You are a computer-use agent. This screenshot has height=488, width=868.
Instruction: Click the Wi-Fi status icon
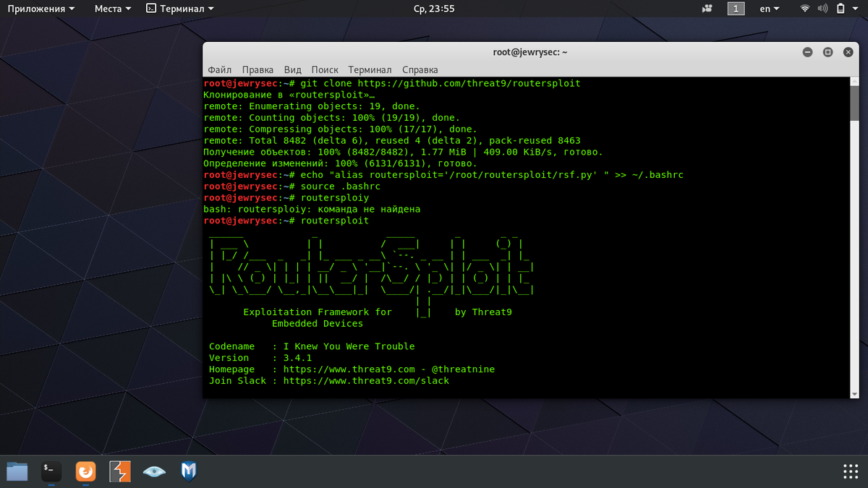(805, 9)
